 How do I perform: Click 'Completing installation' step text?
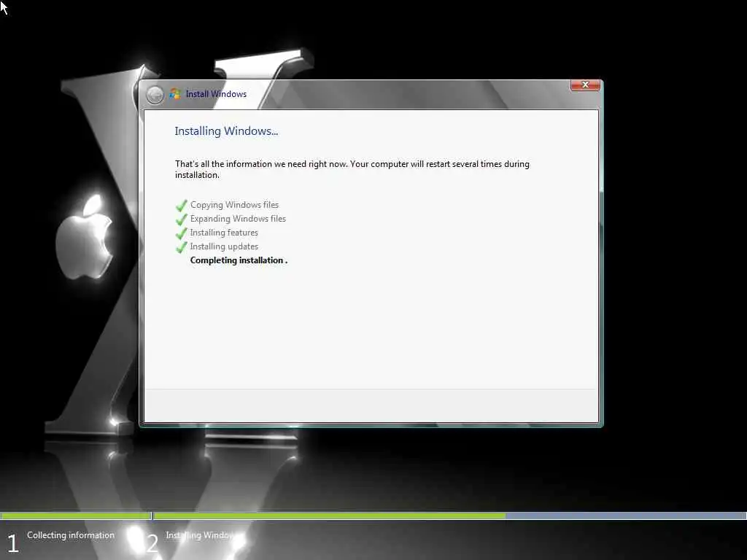239,260
